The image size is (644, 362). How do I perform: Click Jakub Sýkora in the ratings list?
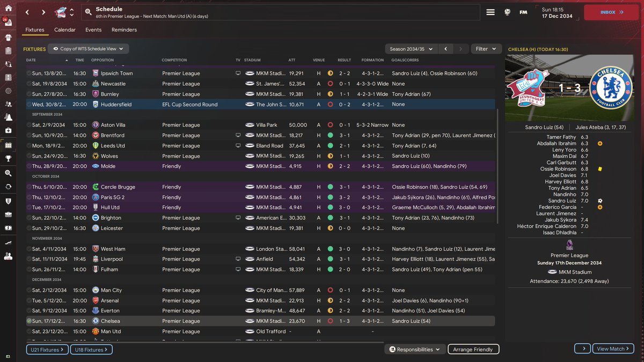click(560, 220)
